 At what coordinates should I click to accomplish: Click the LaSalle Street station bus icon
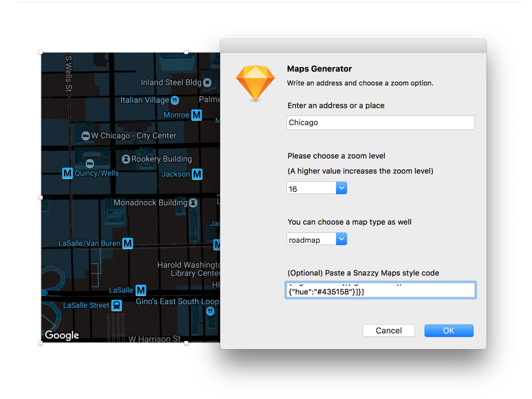click(117, 305)
